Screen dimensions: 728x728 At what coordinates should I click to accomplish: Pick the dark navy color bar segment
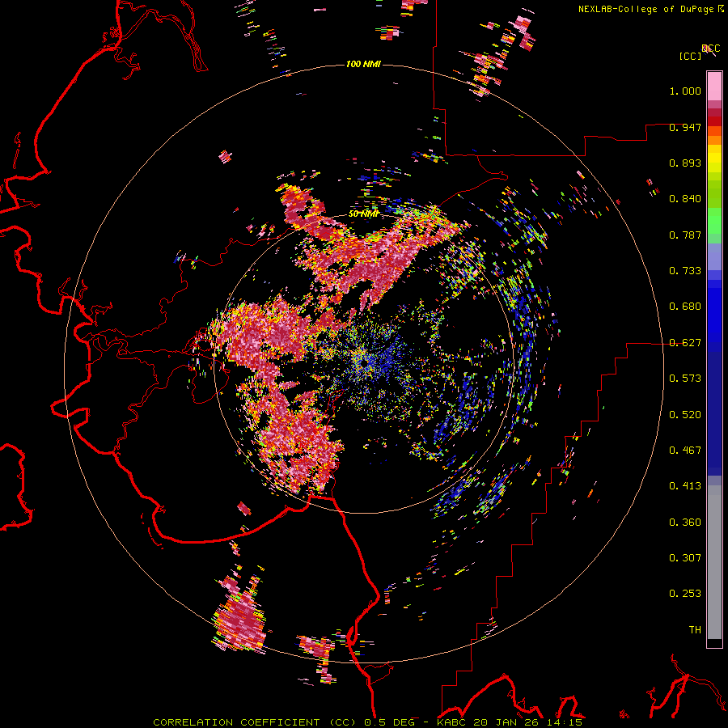(x=714, y=409)
